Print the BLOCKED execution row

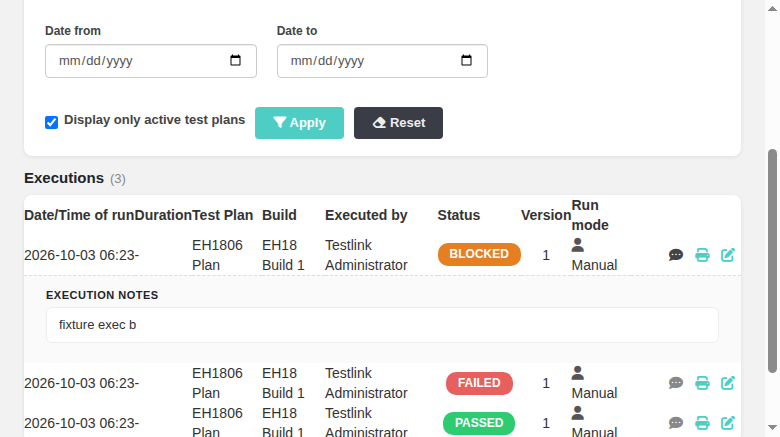coord(702,255)
